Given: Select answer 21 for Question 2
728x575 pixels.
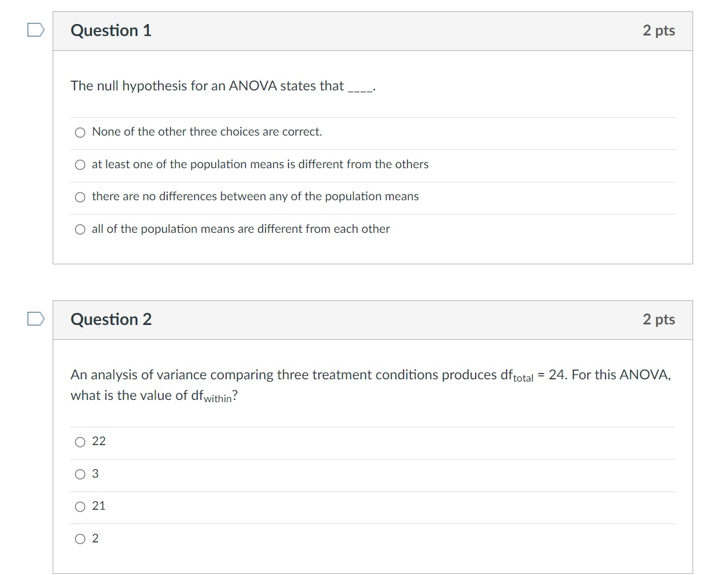Looking at the screenshot, I should coord(80,507).
